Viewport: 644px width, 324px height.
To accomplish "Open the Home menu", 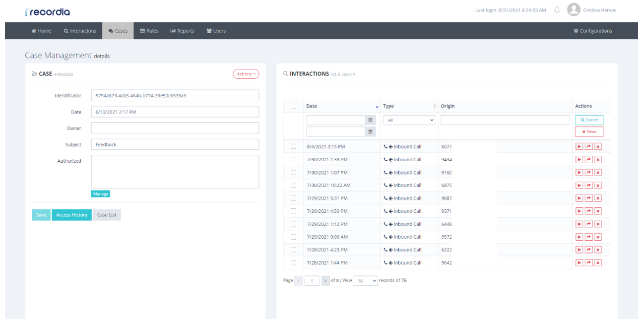I will 42,31.
